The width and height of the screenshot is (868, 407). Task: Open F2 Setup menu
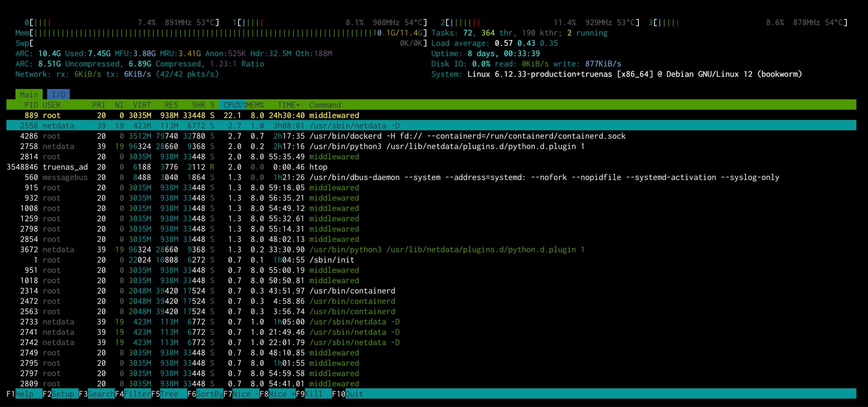(61, 394)
